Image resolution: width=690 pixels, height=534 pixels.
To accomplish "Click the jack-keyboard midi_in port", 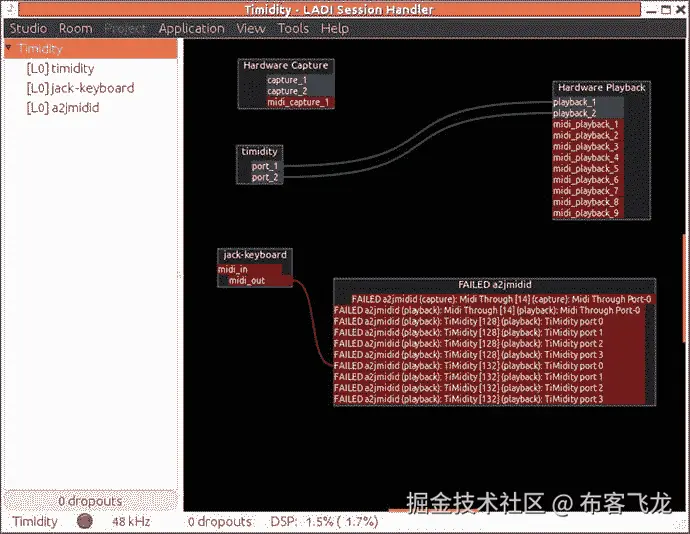I will tap(250, 269).
